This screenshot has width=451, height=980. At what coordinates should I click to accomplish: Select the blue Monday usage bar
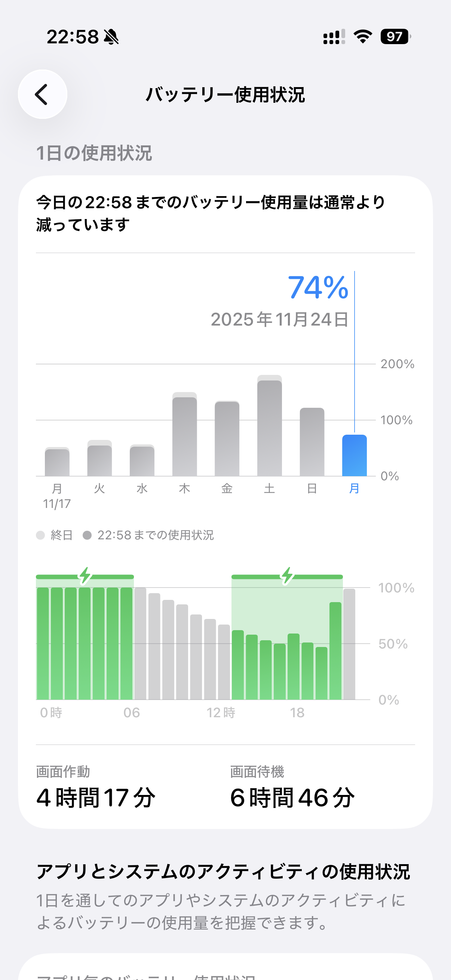coord(354,456)
